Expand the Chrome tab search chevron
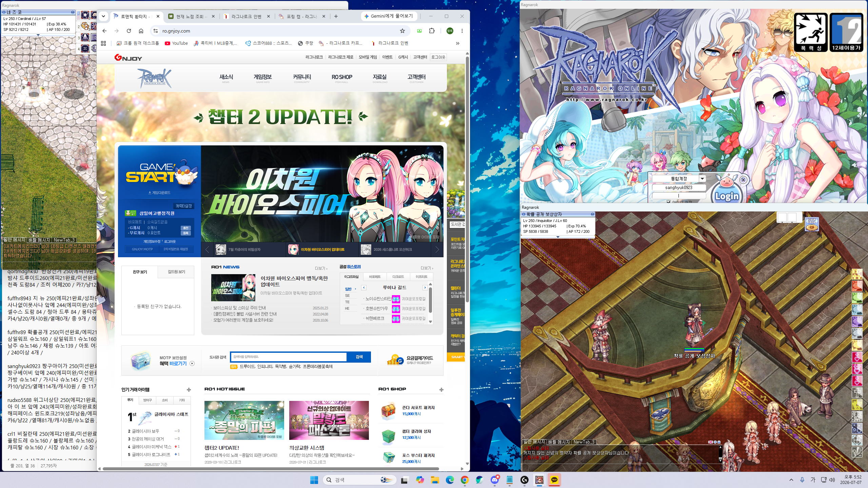868x488 pixels. pyautogui.click(x=103, y=16)
